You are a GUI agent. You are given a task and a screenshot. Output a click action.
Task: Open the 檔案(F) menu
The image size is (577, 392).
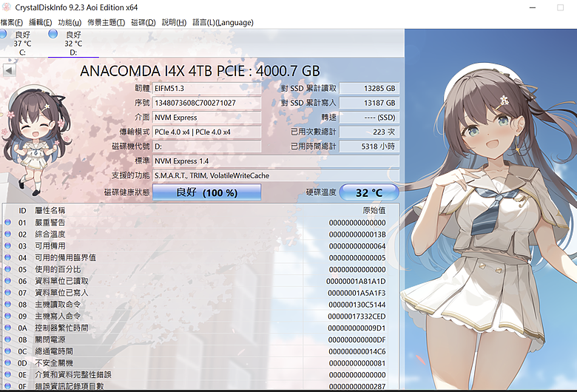coord(12,22)
